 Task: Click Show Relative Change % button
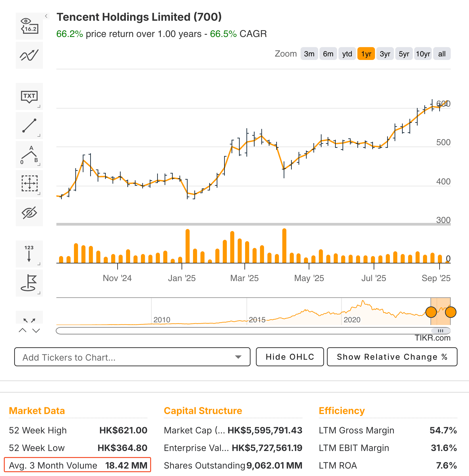point(392,357)
